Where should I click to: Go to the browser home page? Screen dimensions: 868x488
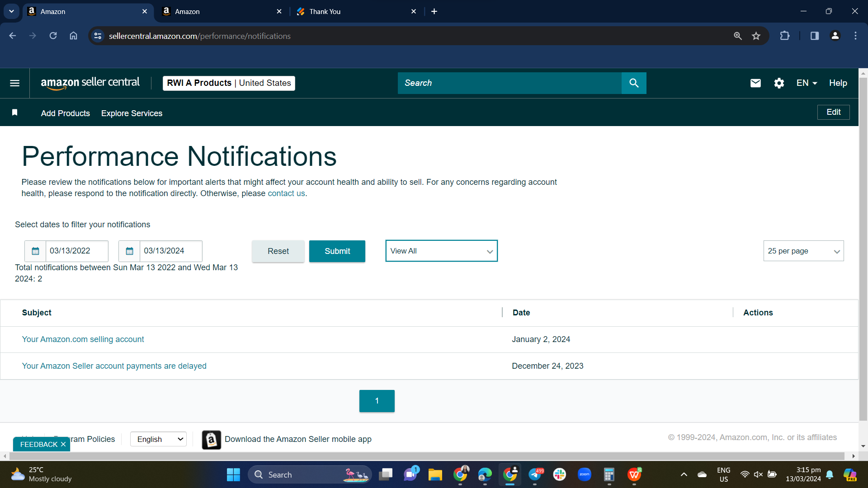pyautogui.click(x=73, y=36)
